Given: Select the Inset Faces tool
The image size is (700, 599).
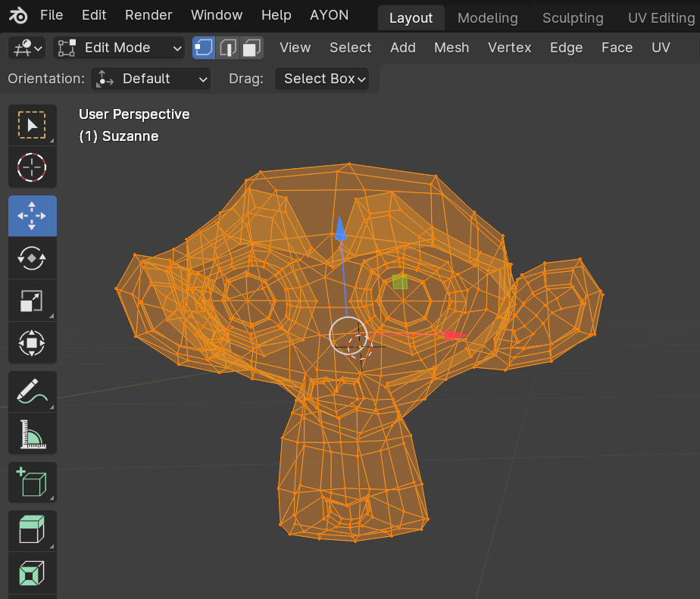Looking at the screenshot, I should [32, 573].
